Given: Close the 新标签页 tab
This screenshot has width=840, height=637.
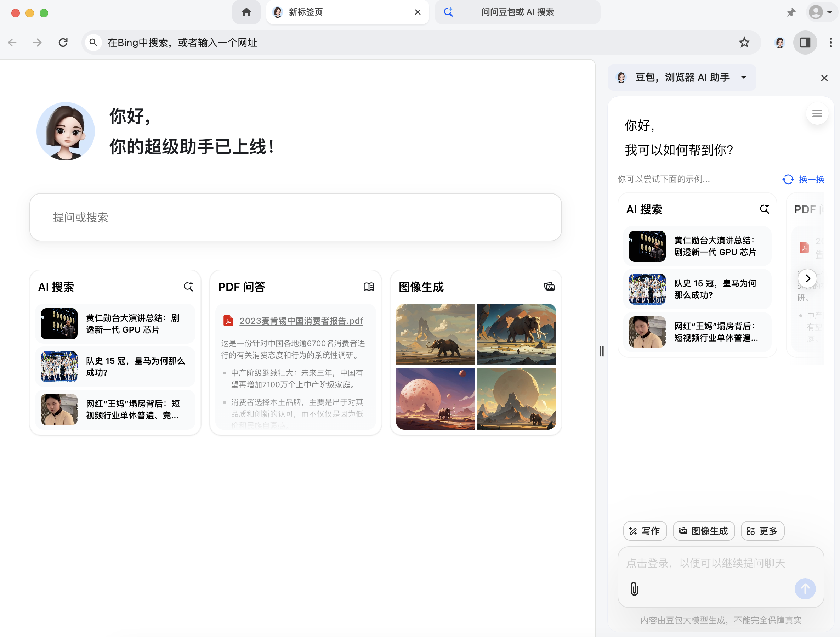Looking at the screenshot, I should click(418, 12).
